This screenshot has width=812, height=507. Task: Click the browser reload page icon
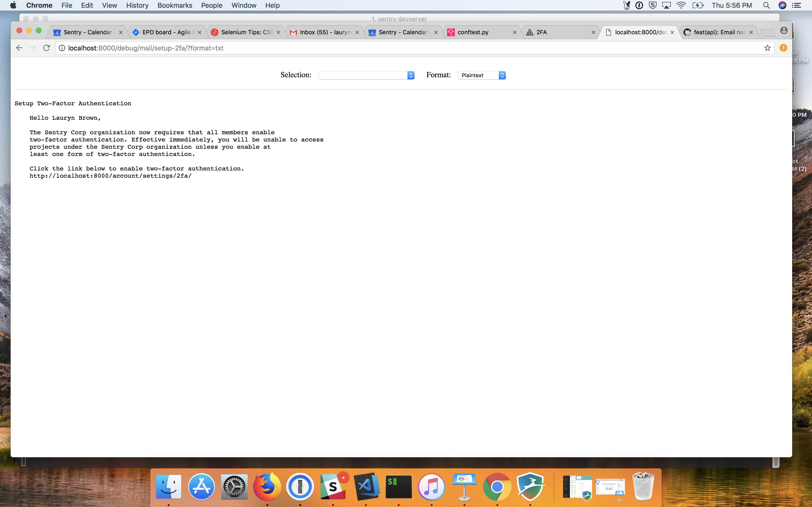(x=47, y=48)
